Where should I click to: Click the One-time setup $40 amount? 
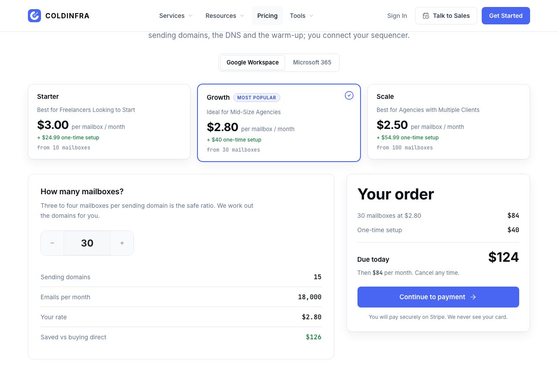pyautogui.click(x=513, y=230)
